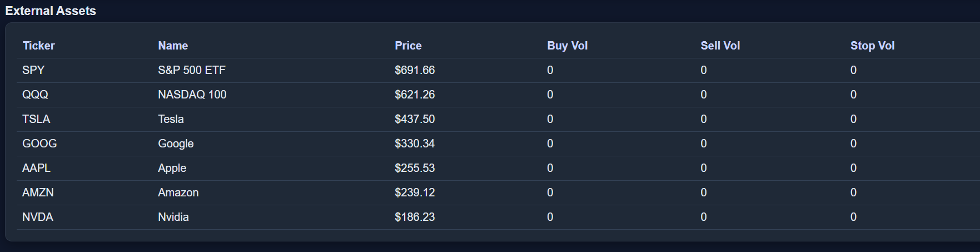Click the S&P 500 ETF name
This screenshot has height=252, width=980.
coord(192,70)
